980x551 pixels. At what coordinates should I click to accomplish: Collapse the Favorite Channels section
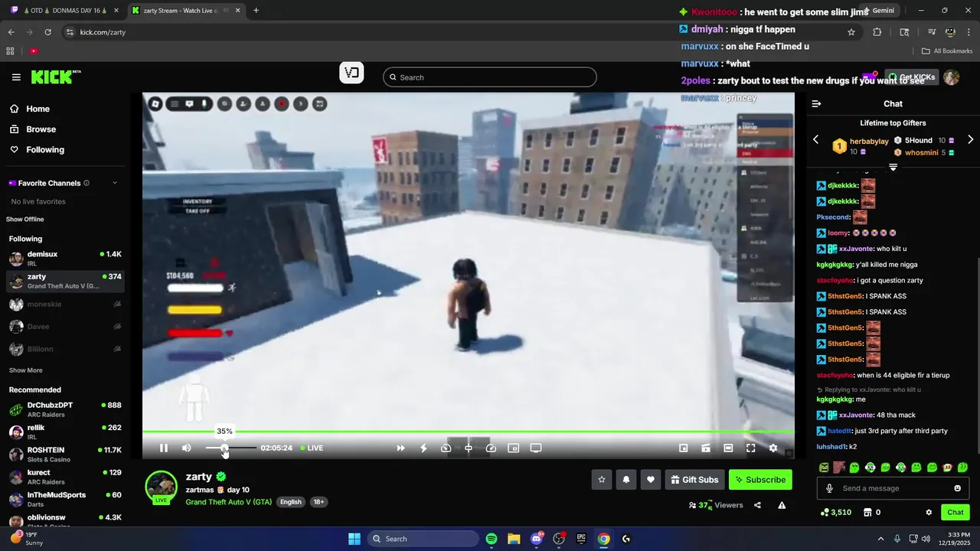tap(115, 183)
